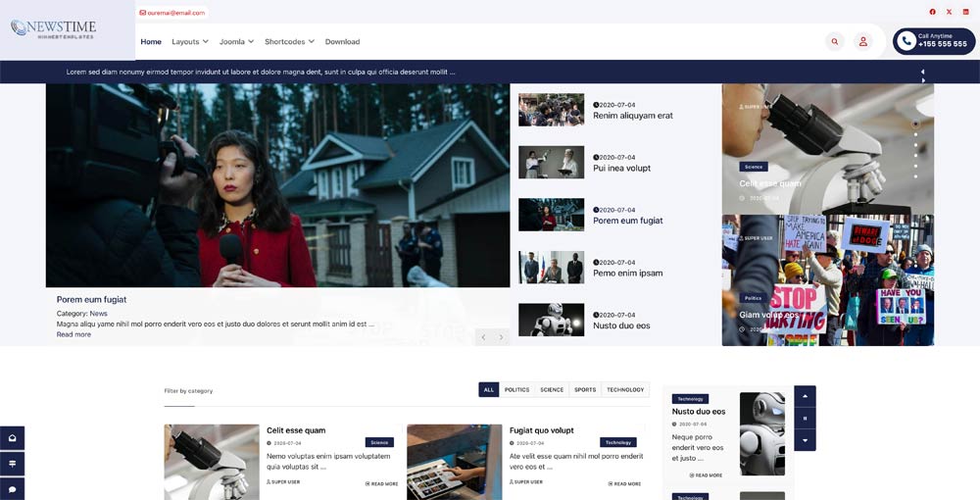Click READ MORE on Fugiat quo volupt card
This screenshot has height=500, width=980.
tap(624, 483)
